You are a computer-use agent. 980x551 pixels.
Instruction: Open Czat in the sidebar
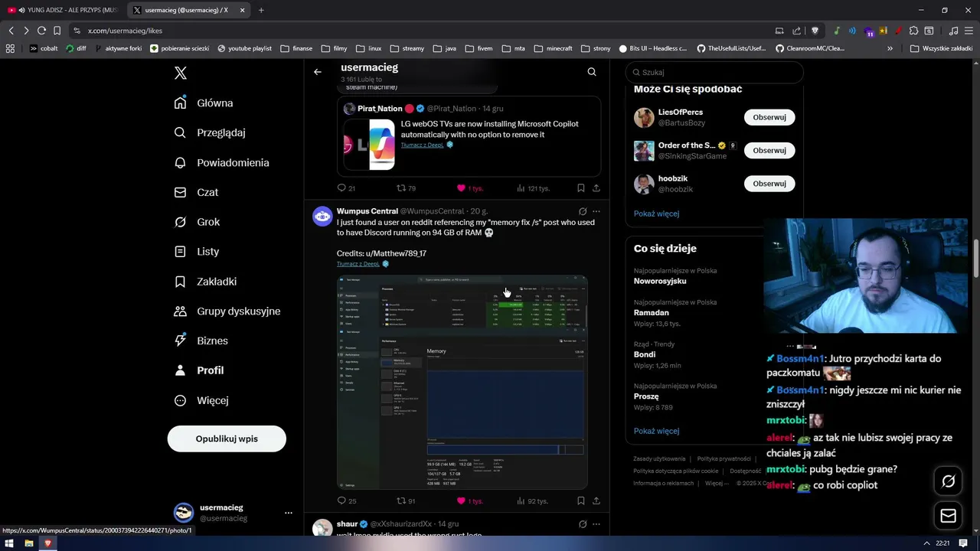[x=197, y=192]
